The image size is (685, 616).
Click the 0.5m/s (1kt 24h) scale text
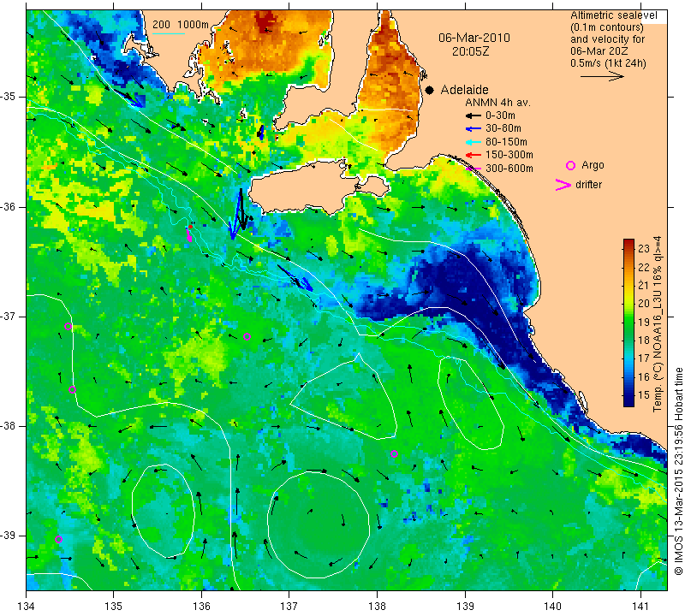pyautogui.click(x=608, y=63)
